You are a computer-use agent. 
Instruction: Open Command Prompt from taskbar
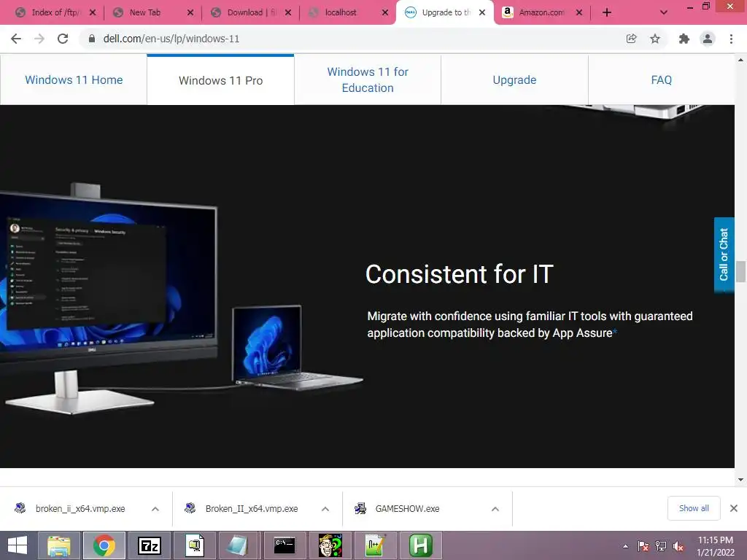285,545
